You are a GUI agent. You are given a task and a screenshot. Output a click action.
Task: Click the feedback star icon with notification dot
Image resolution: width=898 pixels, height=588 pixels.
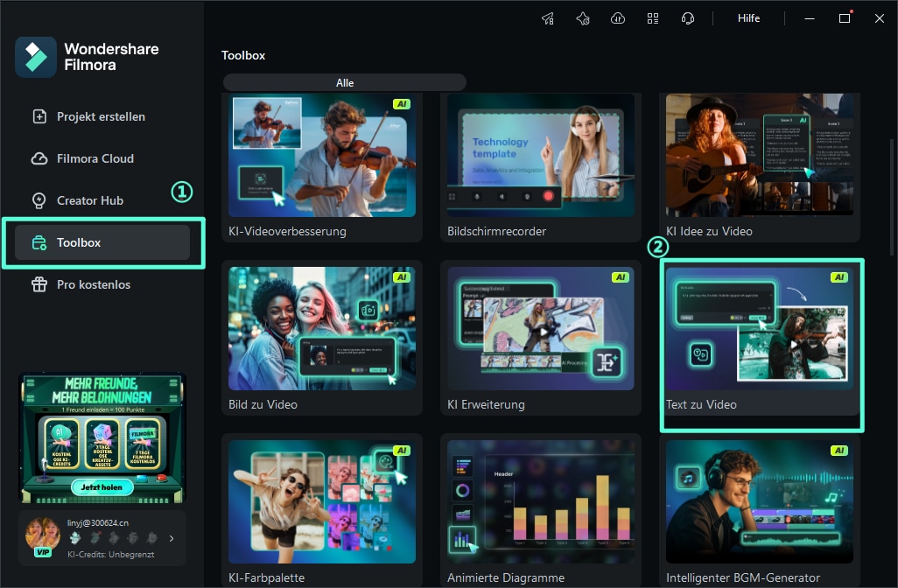click(583, 17)
